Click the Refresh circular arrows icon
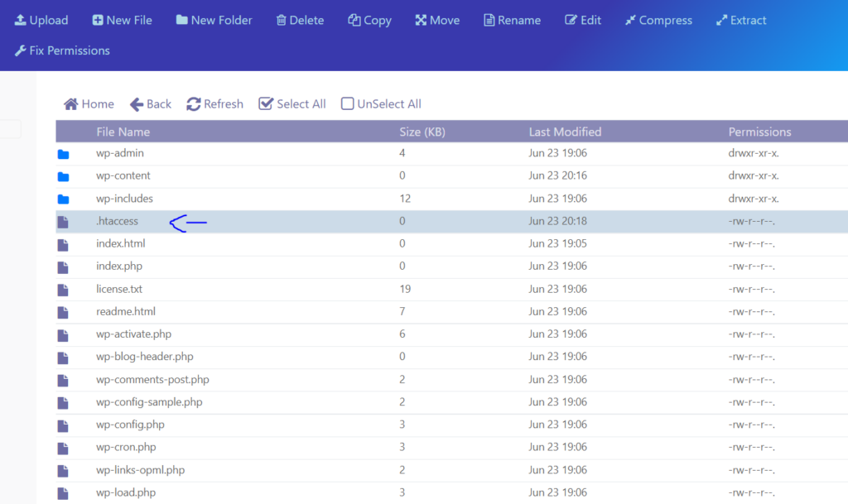This screenshot has width=848, height=504. click(194, 103)
